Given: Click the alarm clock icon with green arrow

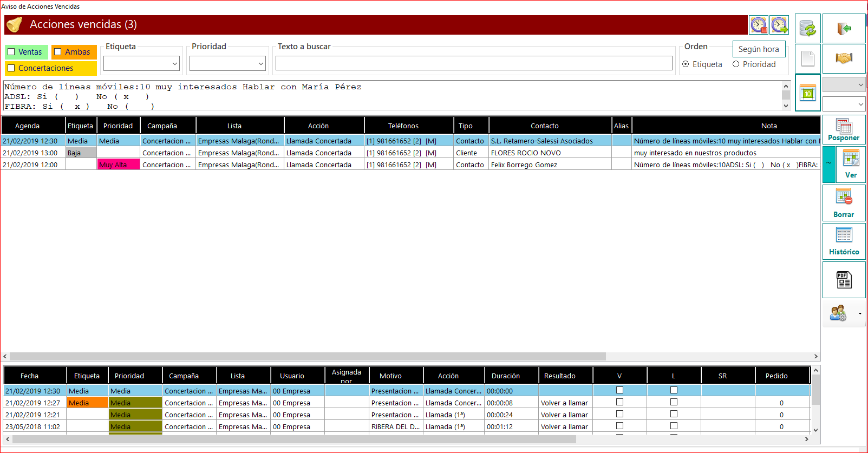Looking at the screenshot, I should [x=779, y=25].
